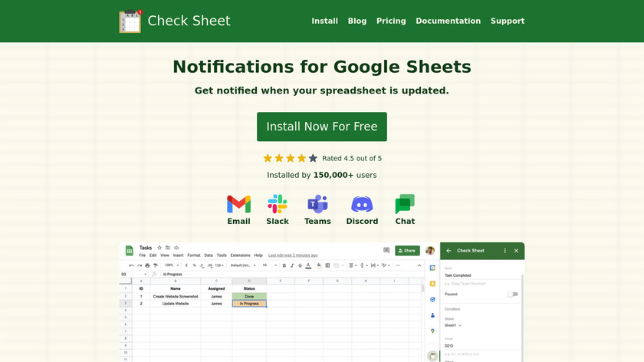Open the 100% zoom dropdown
Viewport: 644px width, 362px height.
coord(172,265)
